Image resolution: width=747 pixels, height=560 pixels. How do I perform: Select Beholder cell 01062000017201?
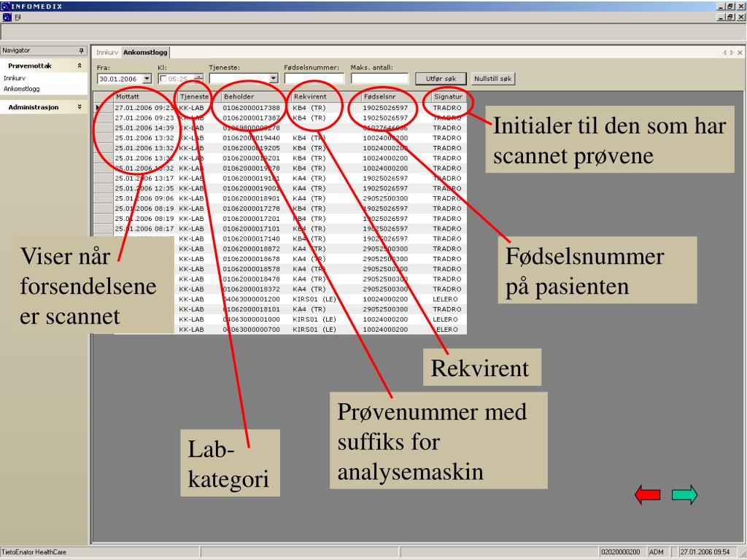tap(251, 219)
